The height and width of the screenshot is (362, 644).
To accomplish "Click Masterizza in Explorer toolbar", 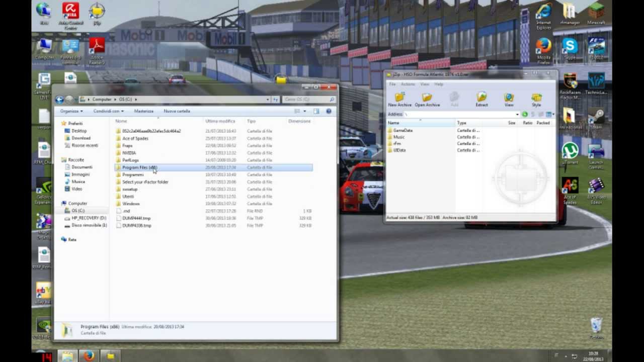I will [x=143, y=111].
